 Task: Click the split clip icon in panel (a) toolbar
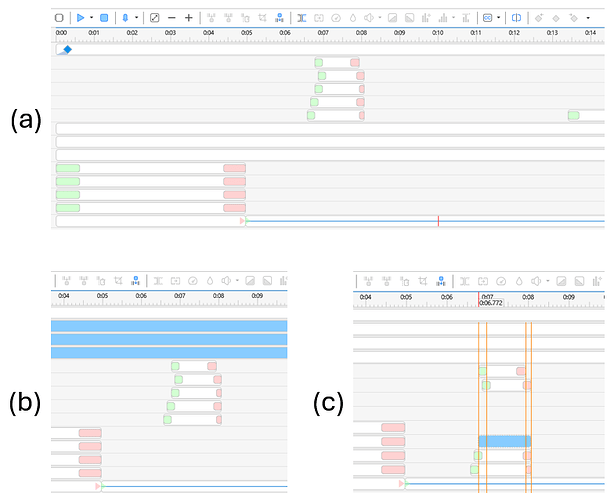pos(302,18)
